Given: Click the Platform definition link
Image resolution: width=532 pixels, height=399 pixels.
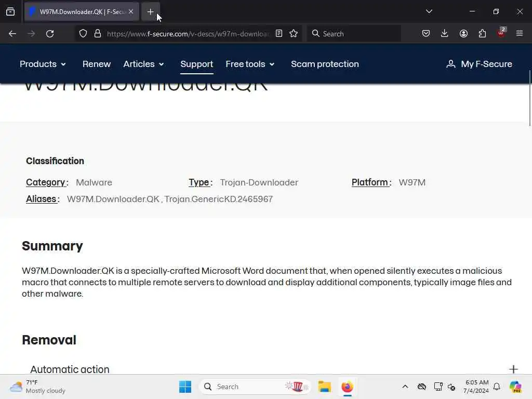Looking at the screenshot, I should pos(370,182).
